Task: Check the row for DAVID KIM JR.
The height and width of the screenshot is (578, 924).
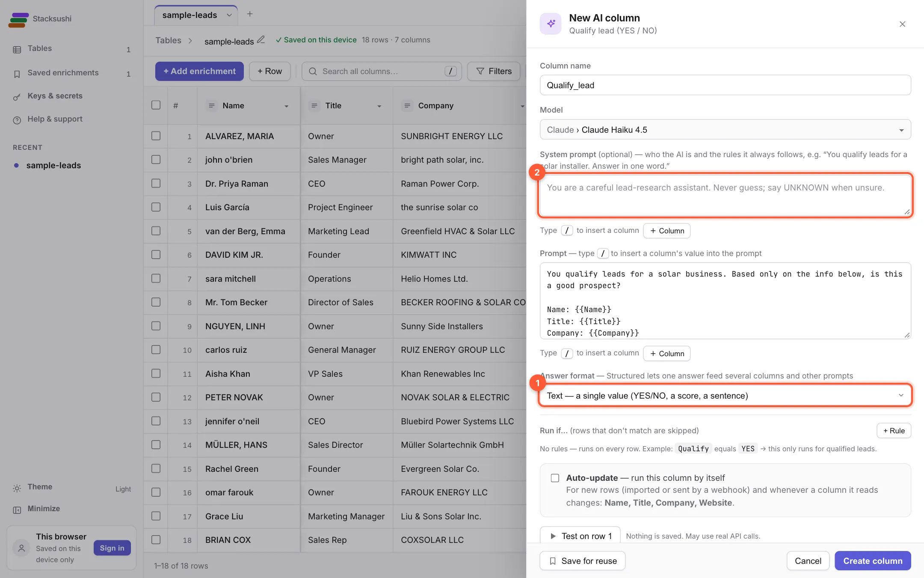Action: point(156,255)
